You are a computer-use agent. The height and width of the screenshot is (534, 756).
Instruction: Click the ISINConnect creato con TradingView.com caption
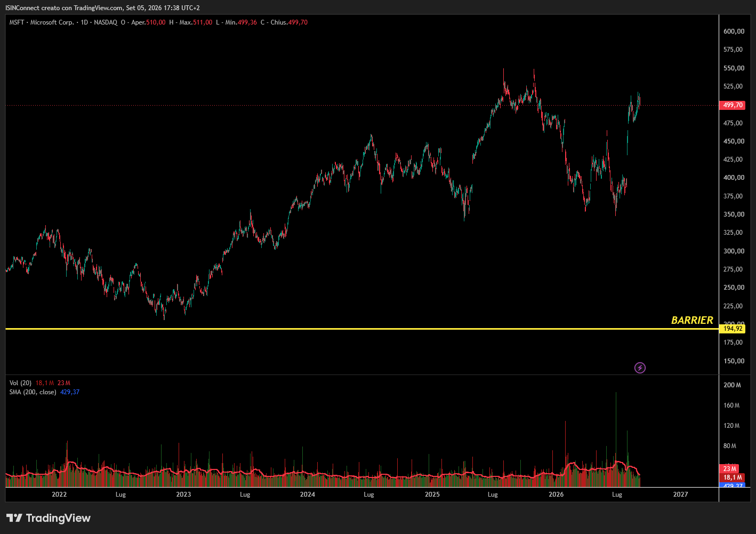coord(102,8)
